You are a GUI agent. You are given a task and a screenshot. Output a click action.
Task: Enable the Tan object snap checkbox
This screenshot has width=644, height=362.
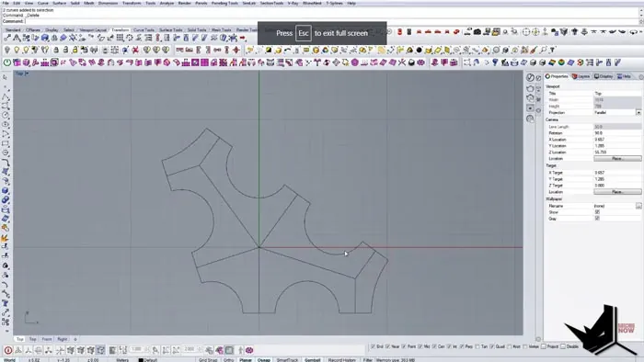477,346
